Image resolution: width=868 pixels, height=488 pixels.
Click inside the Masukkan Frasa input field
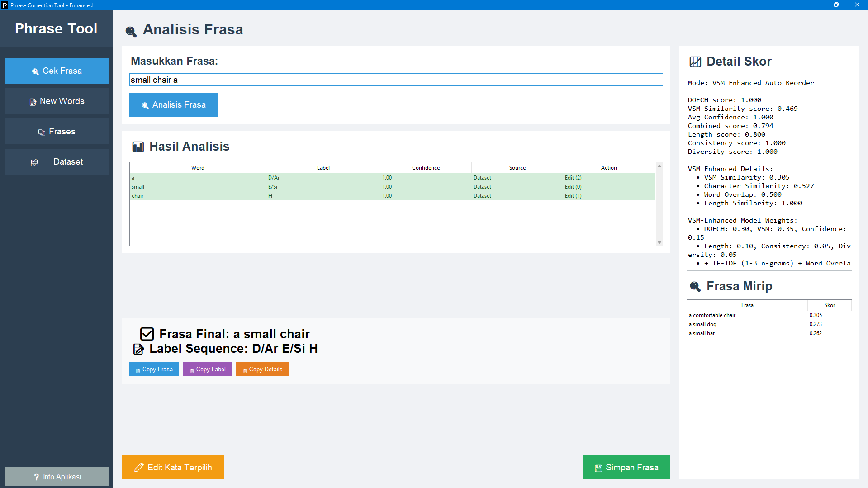point(396,80)
